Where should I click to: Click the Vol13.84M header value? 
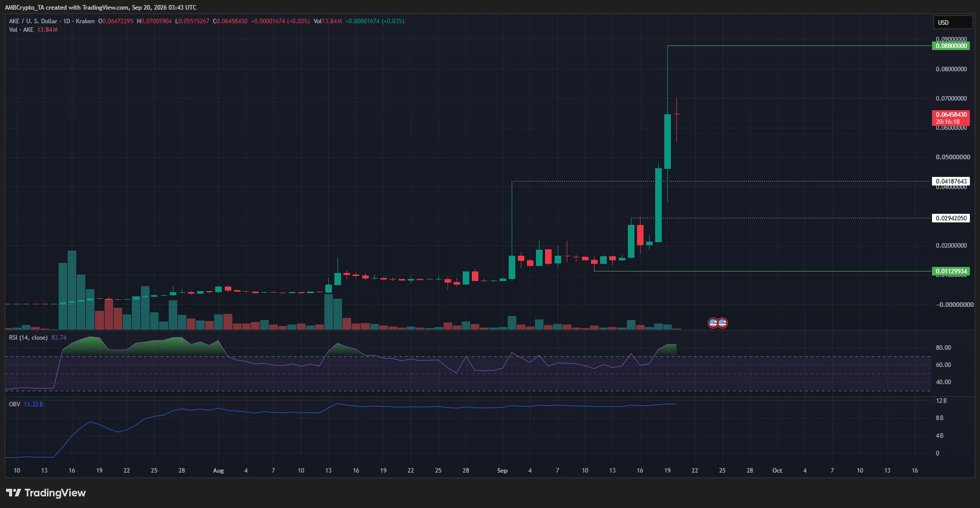(x=327, y=21)
